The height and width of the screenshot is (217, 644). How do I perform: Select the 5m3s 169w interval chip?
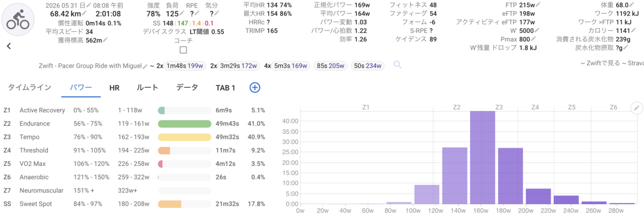click(x=290, y=66)
